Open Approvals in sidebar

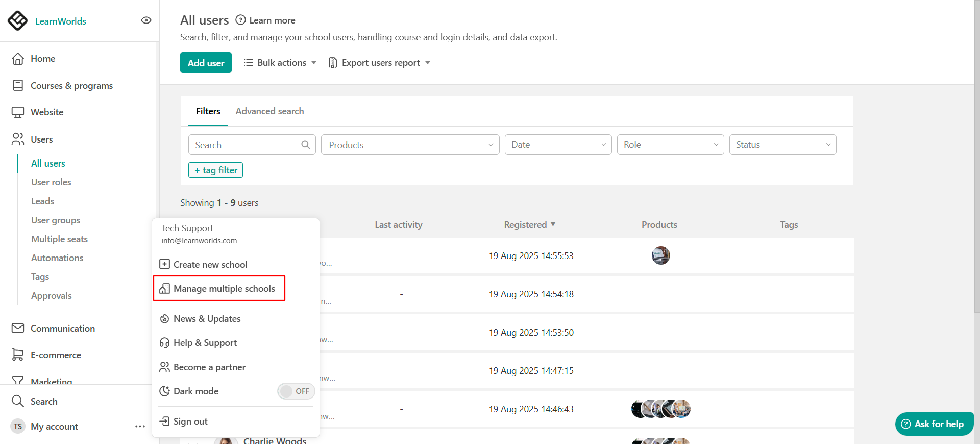(51, 295)
